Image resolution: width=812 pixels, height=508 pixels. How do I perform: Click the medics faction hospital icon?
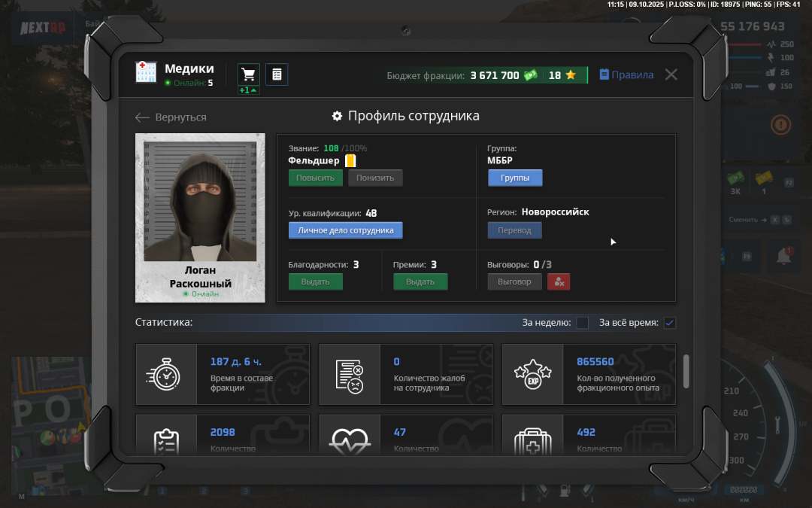click(146, 72)
